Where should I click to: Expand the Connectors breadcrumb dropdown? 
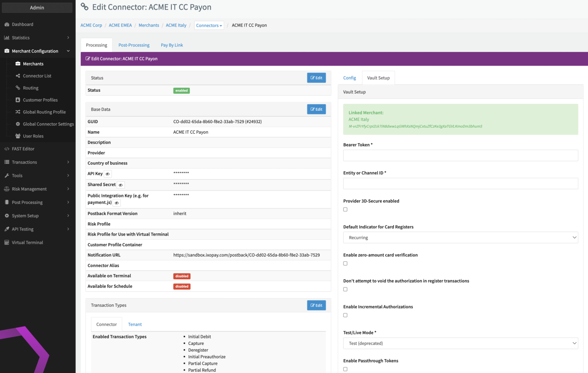tap(209, 26)
